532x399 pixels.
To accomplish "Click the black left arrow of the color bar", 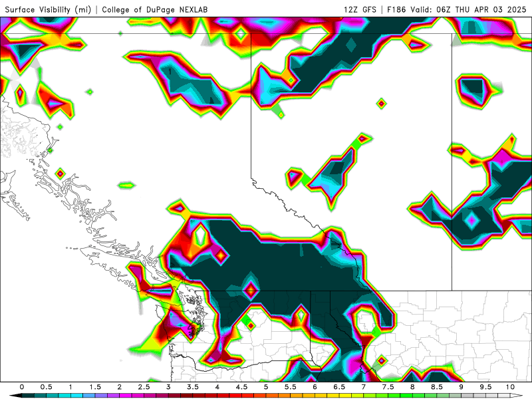I will pyautogui.click(x=15, y=396).
